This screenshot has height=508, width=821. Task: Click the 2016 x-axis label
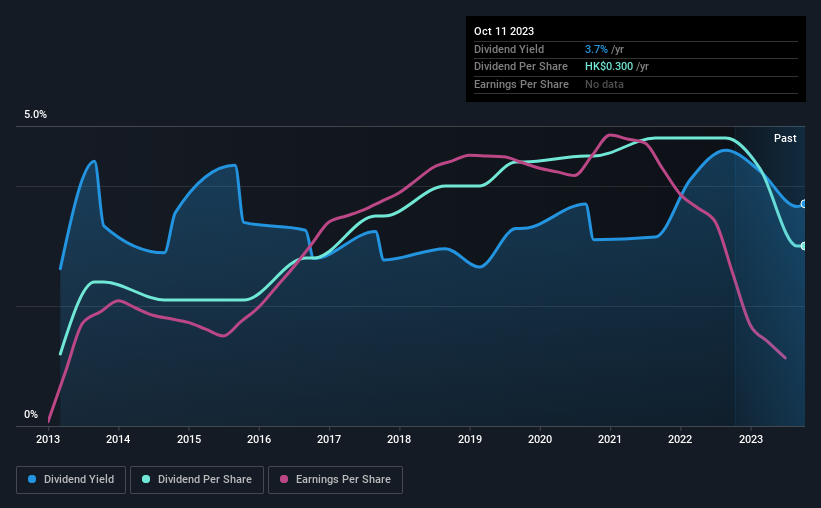(x=259, y=439)
